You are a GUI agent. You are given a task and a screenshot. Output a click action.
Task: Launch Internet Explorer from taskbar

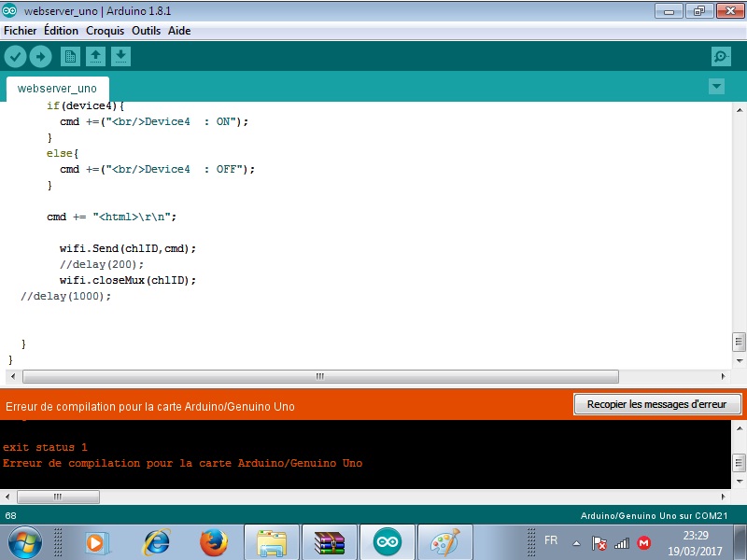tap(157, 542)
